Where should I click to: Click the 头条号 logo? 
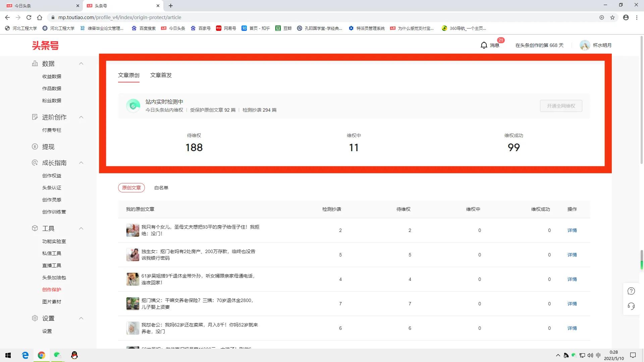pos(45,45)
